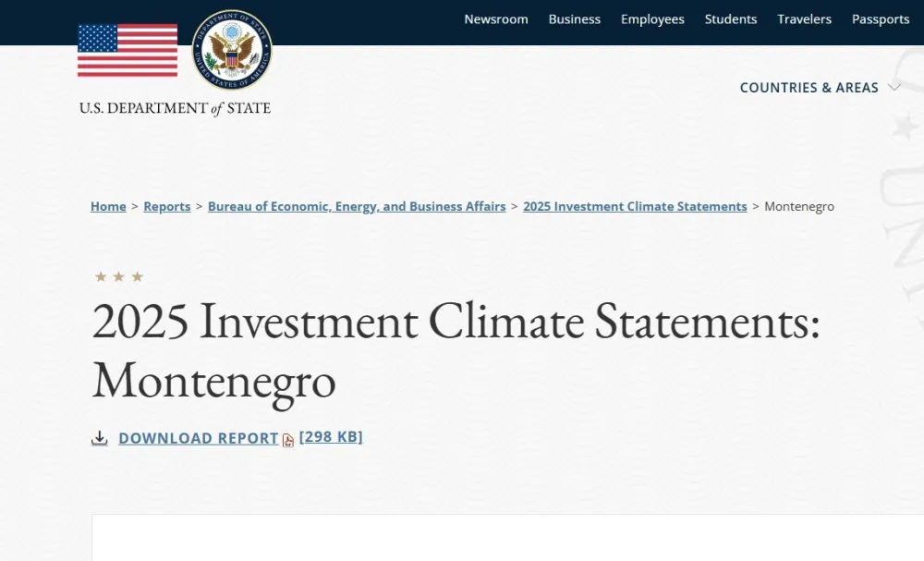Go to the Employees section
This screenshot has width=924, height=561.
(652, 19)
